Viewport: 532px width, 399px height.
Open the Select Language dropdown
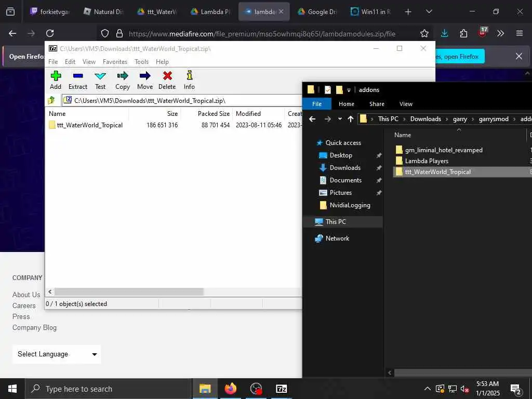pyautogui.click(x=57, y=354)
